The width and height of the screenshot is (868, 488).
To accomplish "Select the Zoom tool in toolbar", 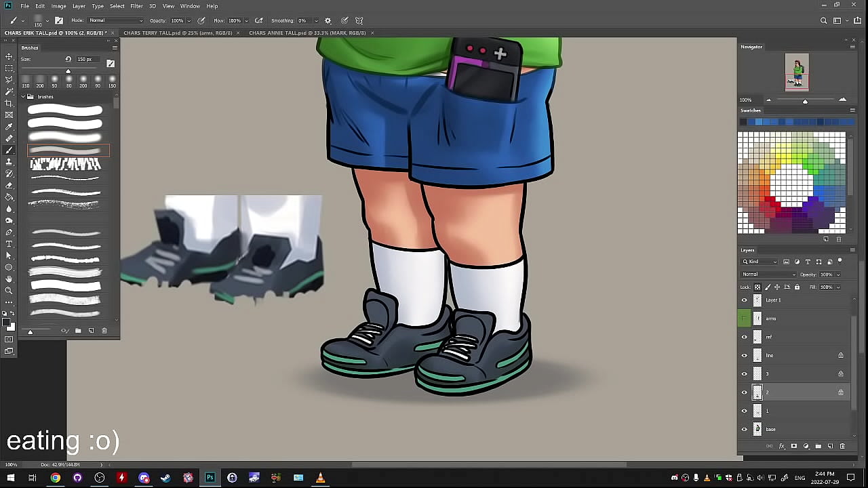I will click(x=9, y=291).
